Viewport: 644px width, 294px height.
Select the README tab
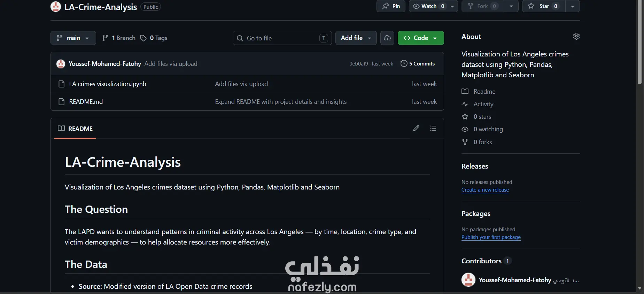click(75, 129)
